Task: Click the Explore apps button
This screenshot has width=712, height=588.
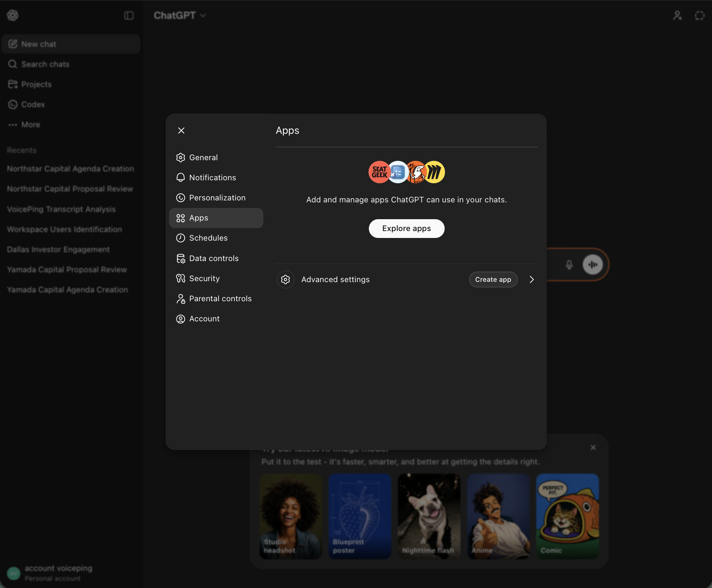Action: (406, 228)
